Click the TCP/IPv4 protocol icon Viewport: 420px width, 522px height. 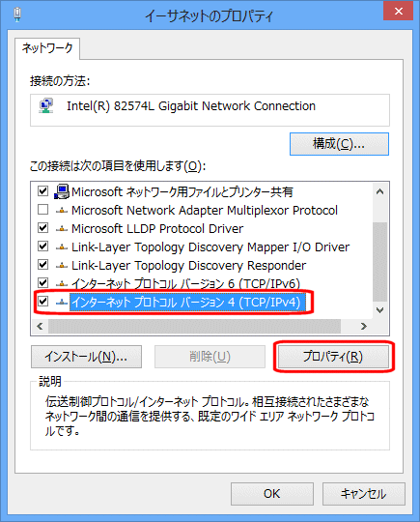pos(62,302)
